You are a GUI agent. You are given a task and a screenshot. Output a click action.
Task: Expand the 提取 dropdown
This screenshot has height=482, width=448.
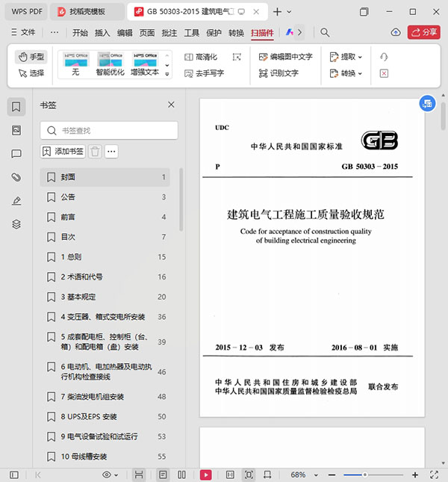347,57
